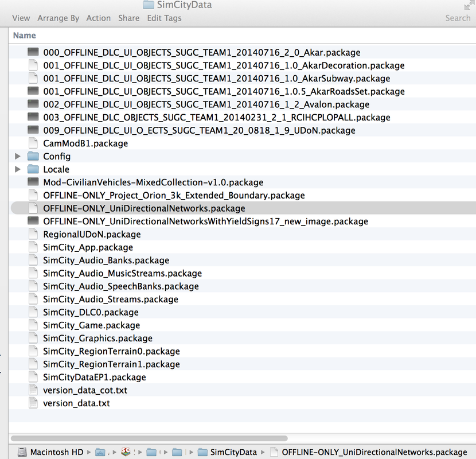The width and height of the screenshot is (476, 459).
Task: Open the Action toolbar menu
Action: (99, 18)
